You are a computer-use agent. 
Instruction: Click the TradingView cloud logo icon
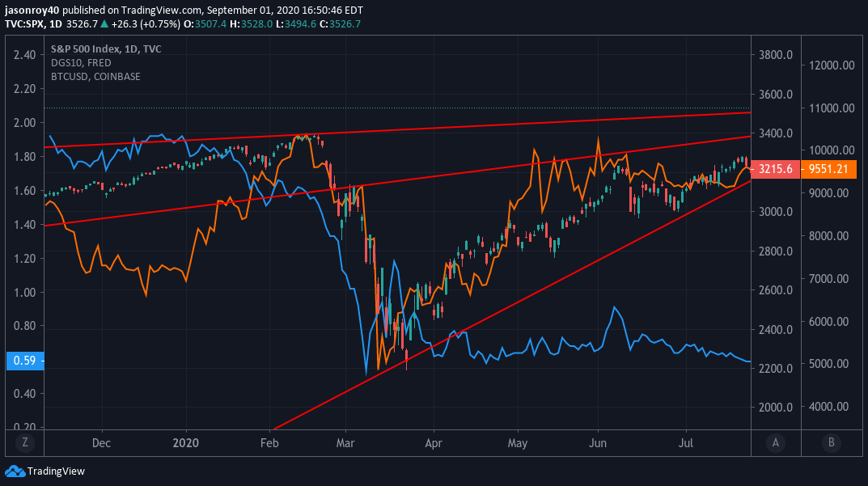coord(15,471)
